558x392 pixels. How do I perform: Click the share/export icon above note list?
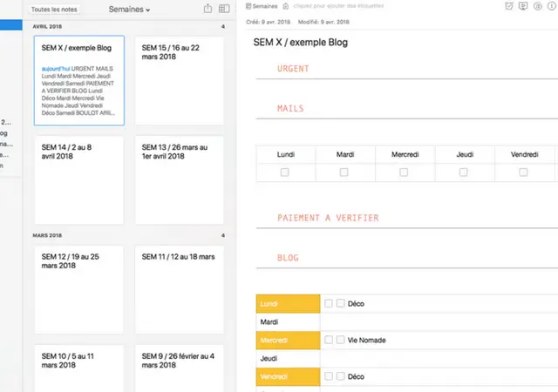[x=208, y=9]
